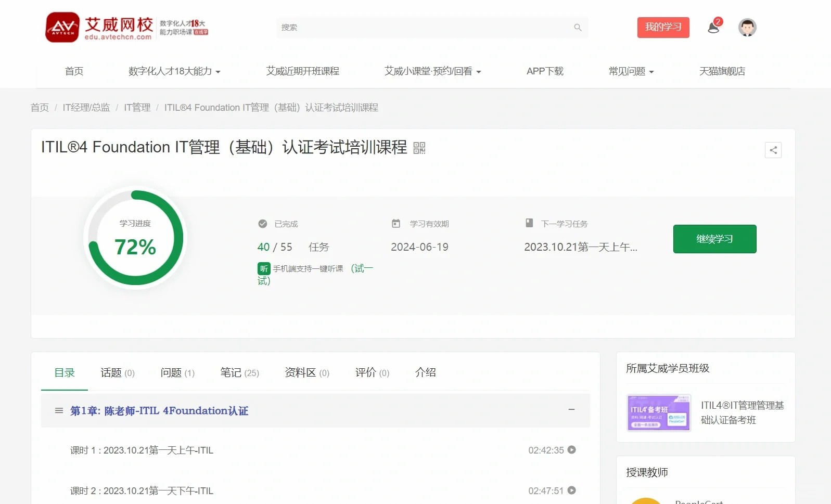Switch to the 笔记 (25) tab
Screen dimensions: 831x504
click(239, 372)
